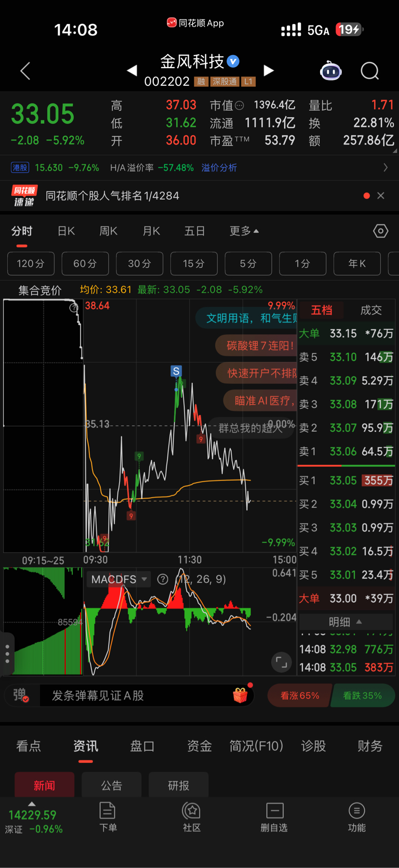Select 公告 announcements sub-tab
Viewport: 399px width, 868px height.
click(112, 785)
